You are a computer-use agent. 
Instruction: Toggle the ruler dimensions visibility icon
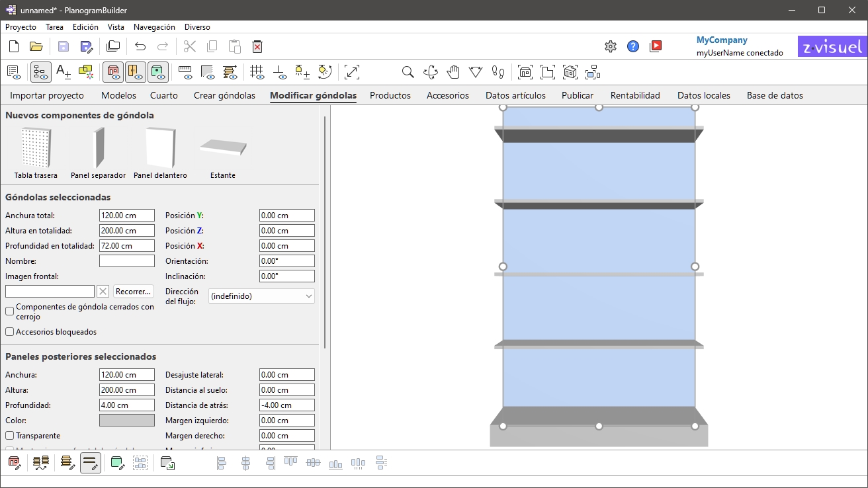point(185,71)
